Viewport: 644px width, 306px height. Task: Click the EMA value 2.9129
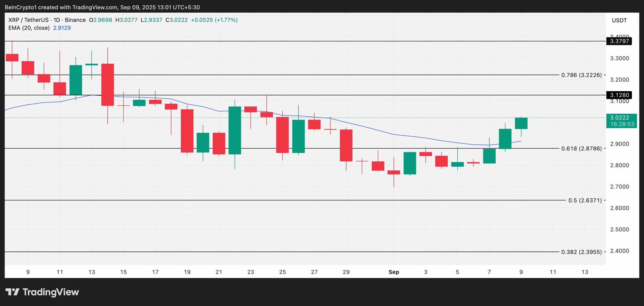coord(62,28)
